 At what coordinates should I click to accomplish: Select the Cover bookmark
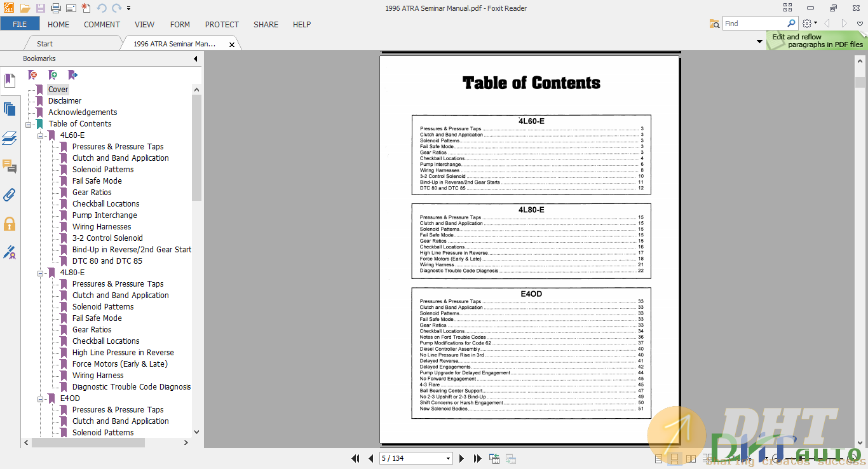tap(58, 90)
